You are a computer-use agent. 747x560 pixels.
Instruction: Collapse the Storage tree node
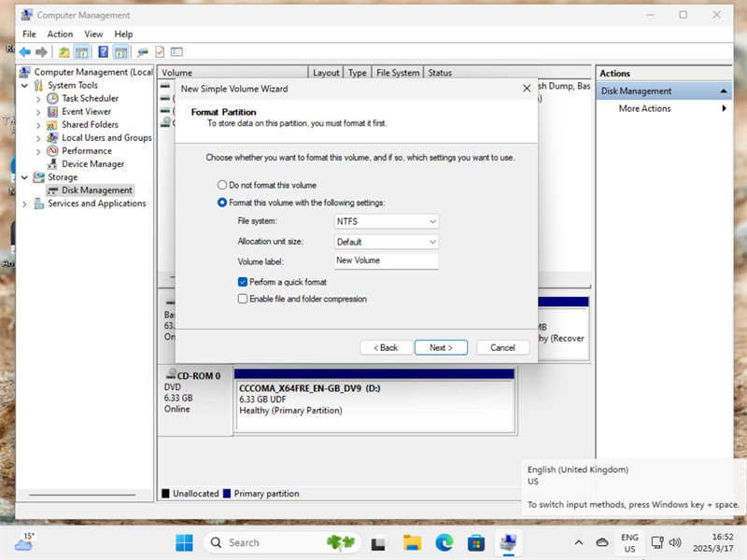[25, 177]
